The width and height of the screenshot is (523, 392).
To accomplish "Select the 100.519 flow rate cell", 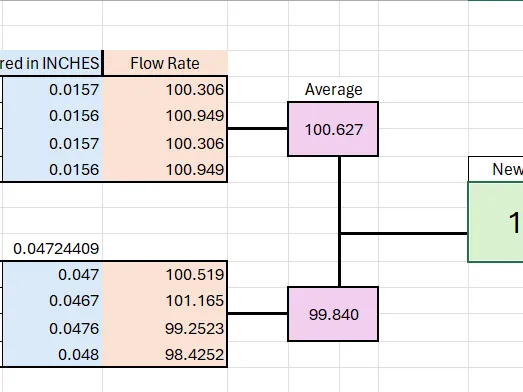I will click(165, 275).
